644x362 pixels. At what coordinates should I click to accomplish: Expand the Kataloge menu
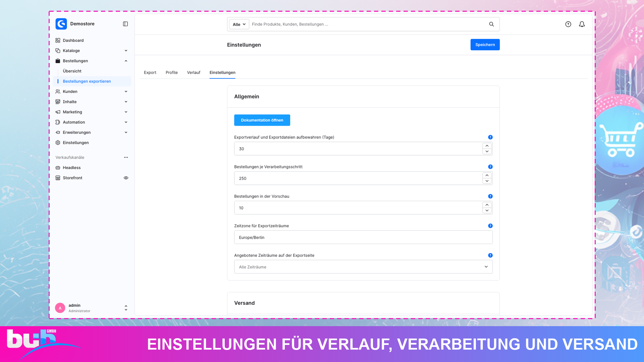(126, 51)
